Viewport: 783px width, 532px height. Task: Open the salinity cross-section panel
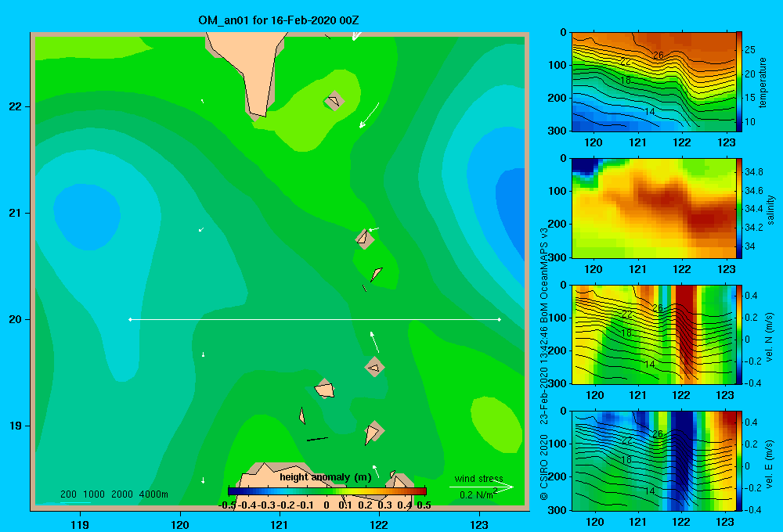(x=654, y=208)
